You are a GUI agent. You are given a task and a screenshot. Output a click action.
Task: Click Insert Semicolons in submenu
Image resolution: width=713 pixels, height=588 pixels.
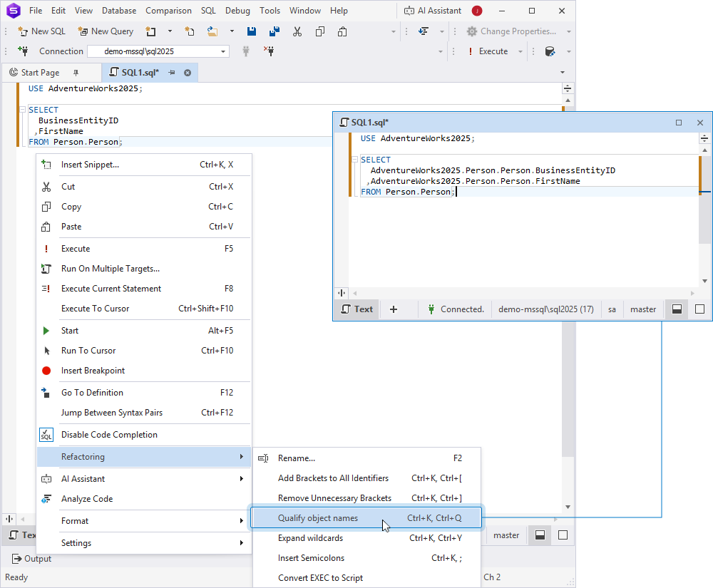pyautogui.click(x=366, y=558)
